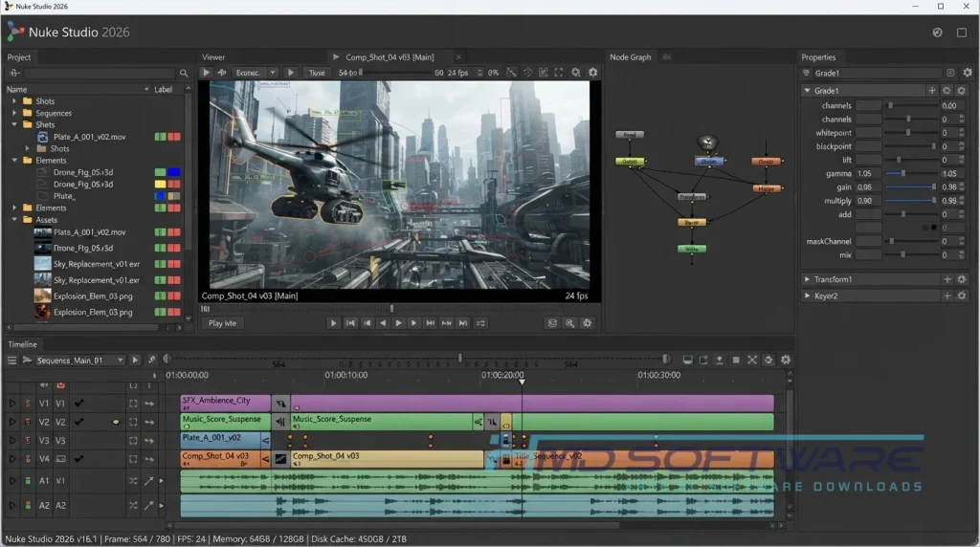Click the timeline link tool icon
Viewport: 980px width, 547px height.
coord(152,360)
